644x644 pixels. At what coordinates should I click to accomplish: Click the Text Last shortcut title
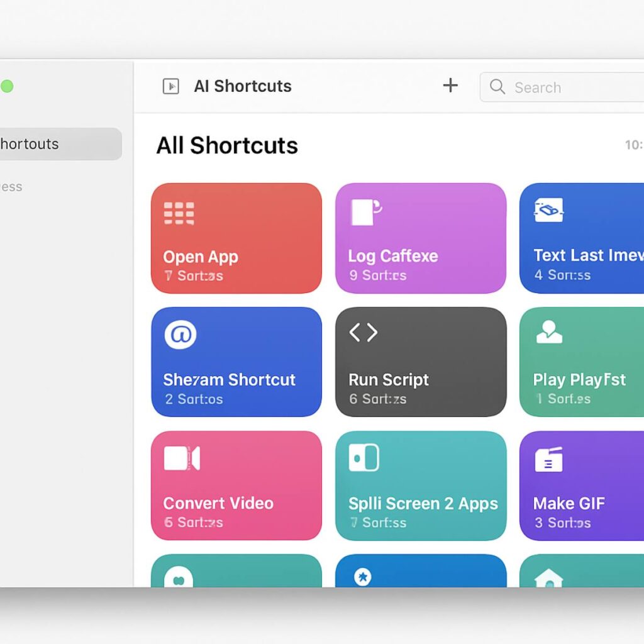(x=589, y=255)
